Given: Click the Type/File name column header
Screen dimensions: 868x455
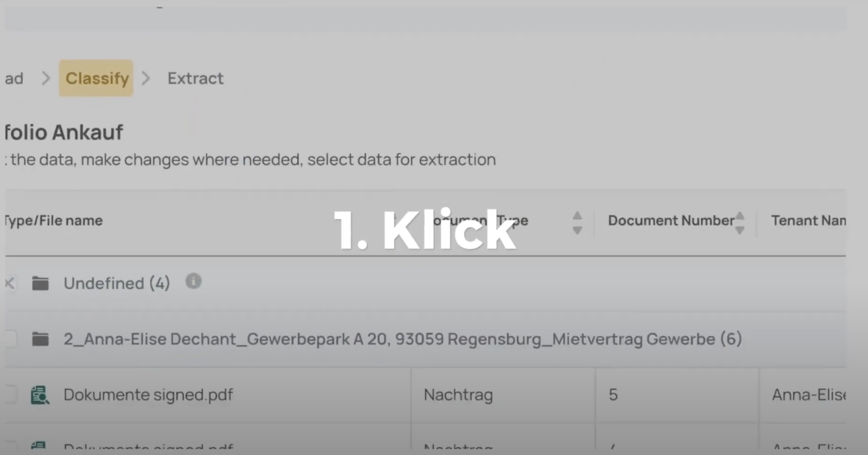Looking at the screenshot, I should tap(53, 221).
